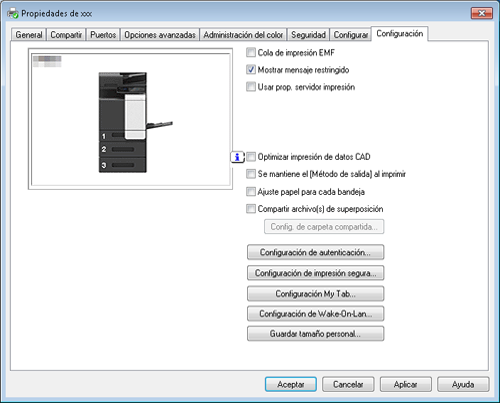The width and height of the screenshot is (500, 403).
Task: Open the Configurar tab
Action: (x=351, y=35)
